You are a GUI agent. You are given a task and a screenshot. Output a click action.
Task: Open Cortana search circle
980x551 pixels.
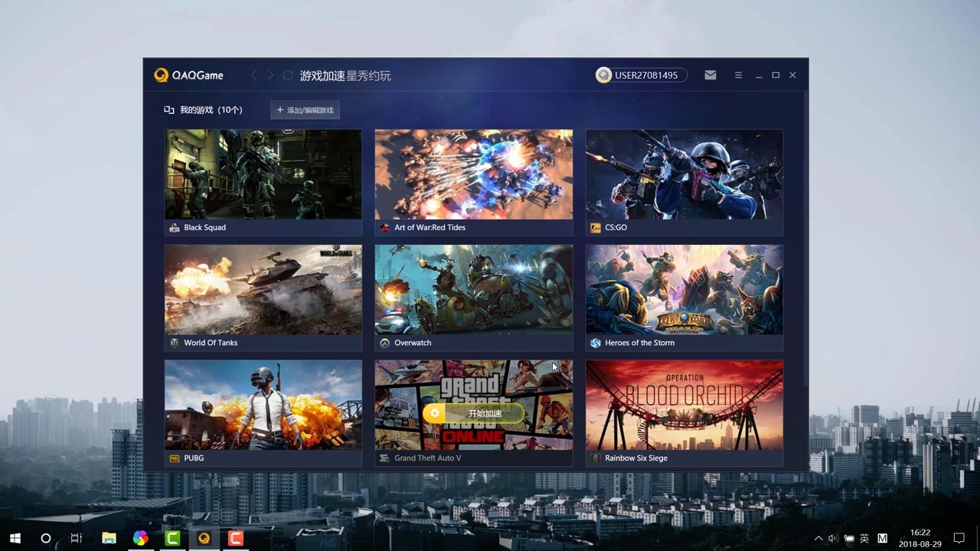click(x=45, y=538)
